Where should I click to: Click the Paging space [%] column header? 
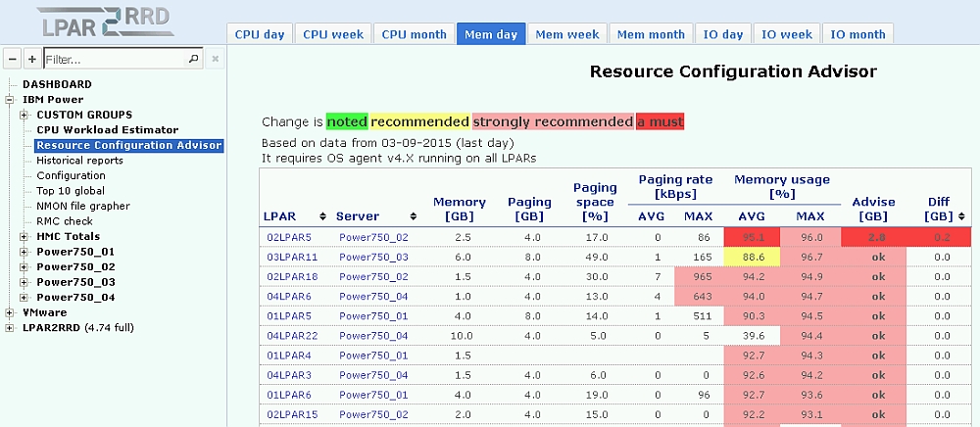[595, 202]
